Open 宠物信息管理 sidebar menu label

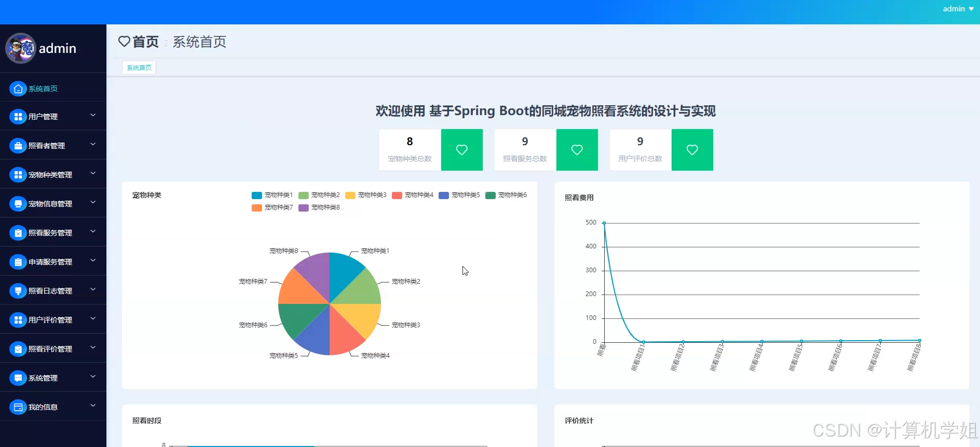click(50, 204)
